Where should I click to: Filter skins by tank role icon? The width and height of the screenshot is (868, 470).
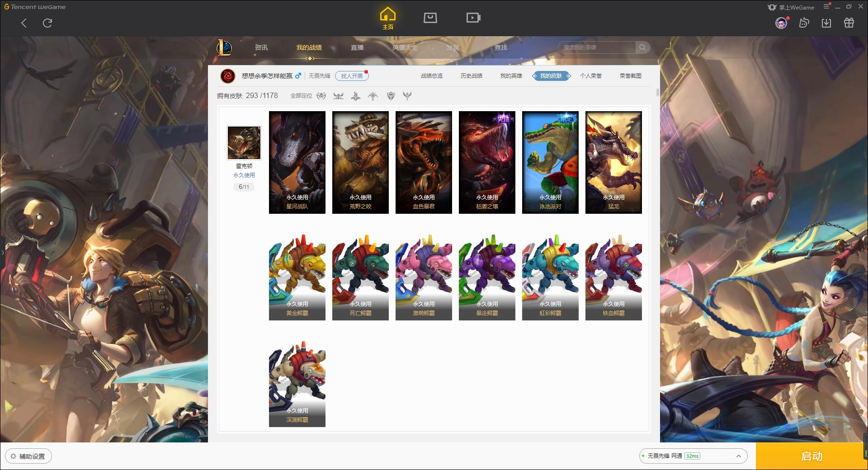pyautogui.click(x=391, y=96)
